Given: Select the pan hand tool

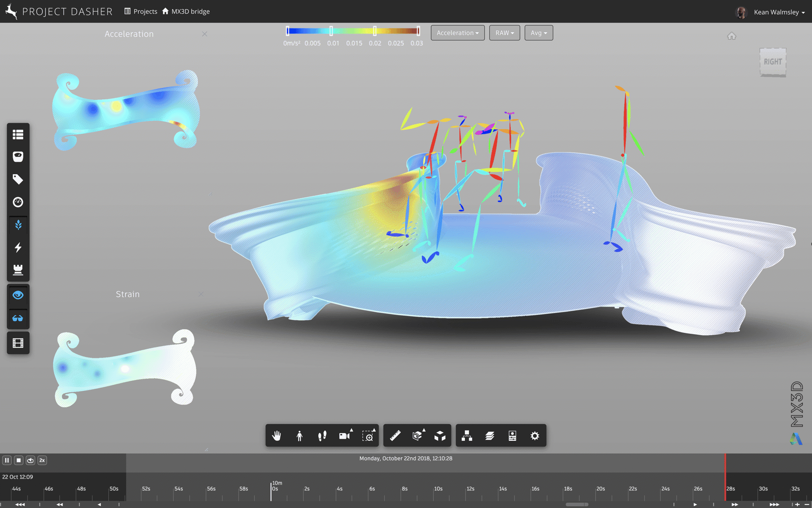Looking at the screenshot, I should point(276,435).
